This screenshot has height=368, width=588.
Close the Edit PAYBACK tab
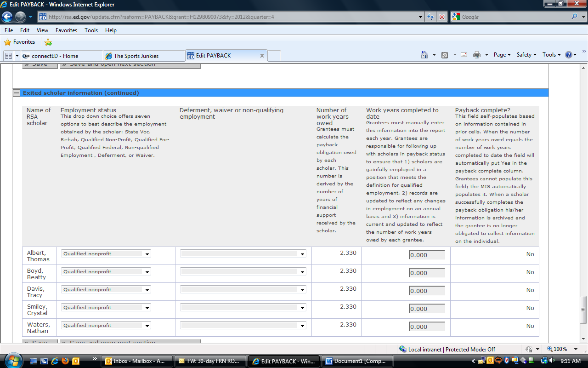tap(262, 56)
